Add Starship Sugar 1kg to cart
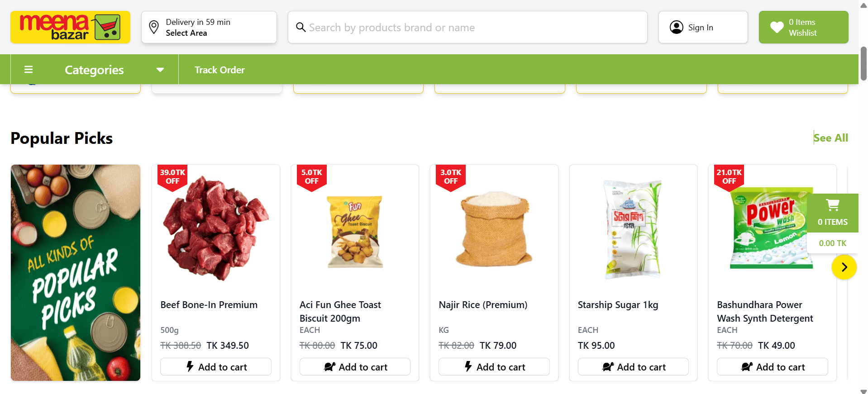Screen dimensions: 868x394 click(x=633, y=367)
